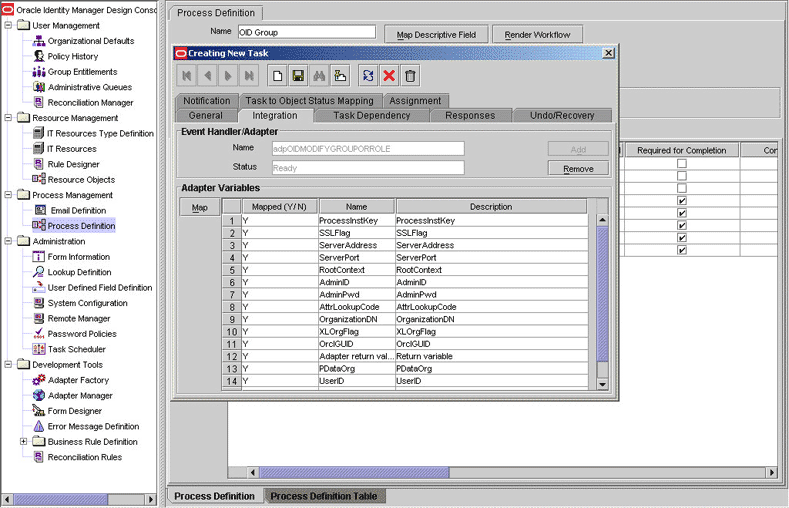Click the Remove adapter button
This screenshot has height=508, width=789.
pyautogui.click(x=578, y=168)
